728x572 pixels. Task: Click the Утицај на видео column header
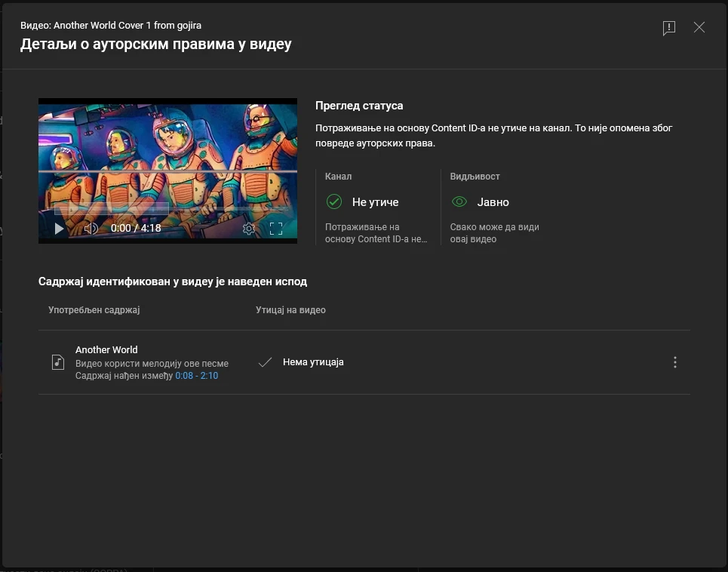290,310
